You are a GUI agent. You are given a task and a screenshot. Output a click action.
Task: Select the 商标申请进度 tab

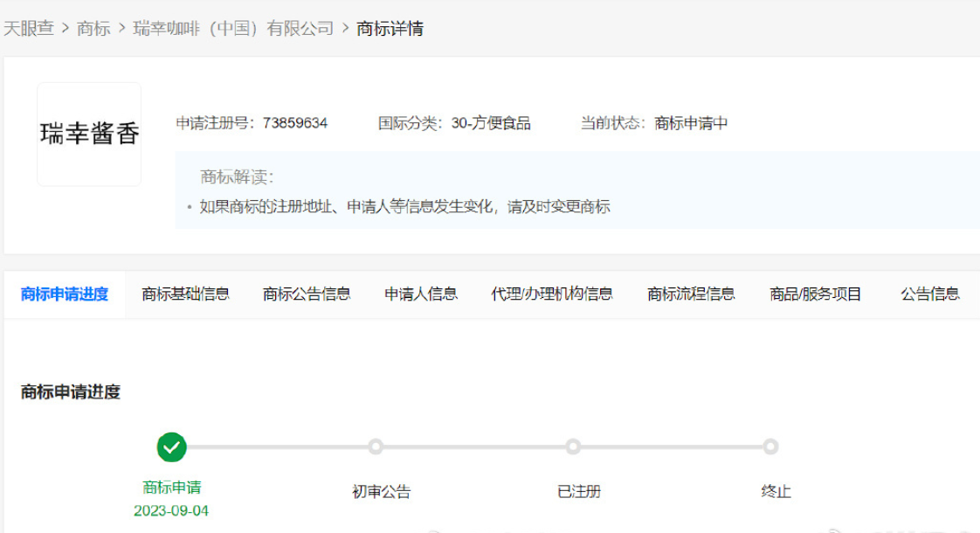click(65, 294)
